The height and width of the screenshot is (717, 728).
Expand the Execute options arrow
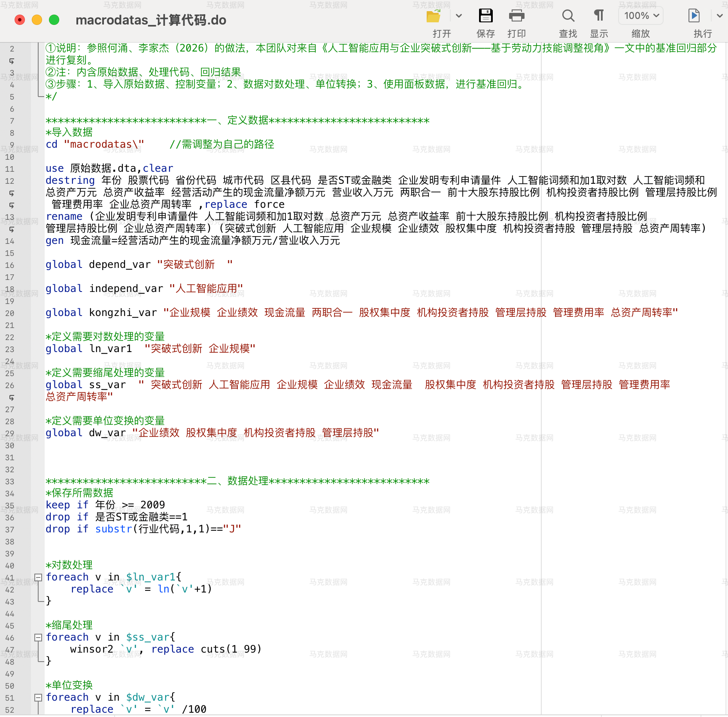pos(720,16)
